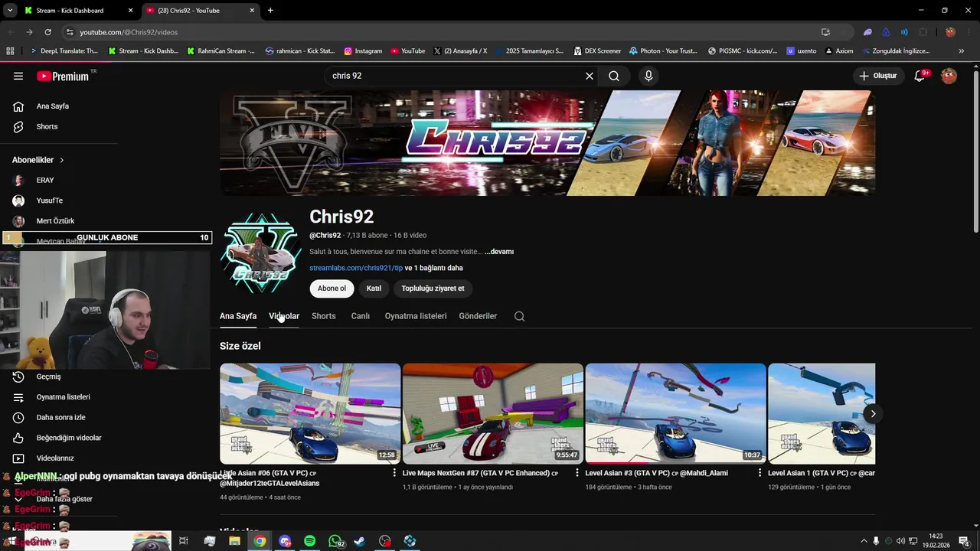Expand the Abonelikler section header
This screenshot has height=551, width=980.
38,160
